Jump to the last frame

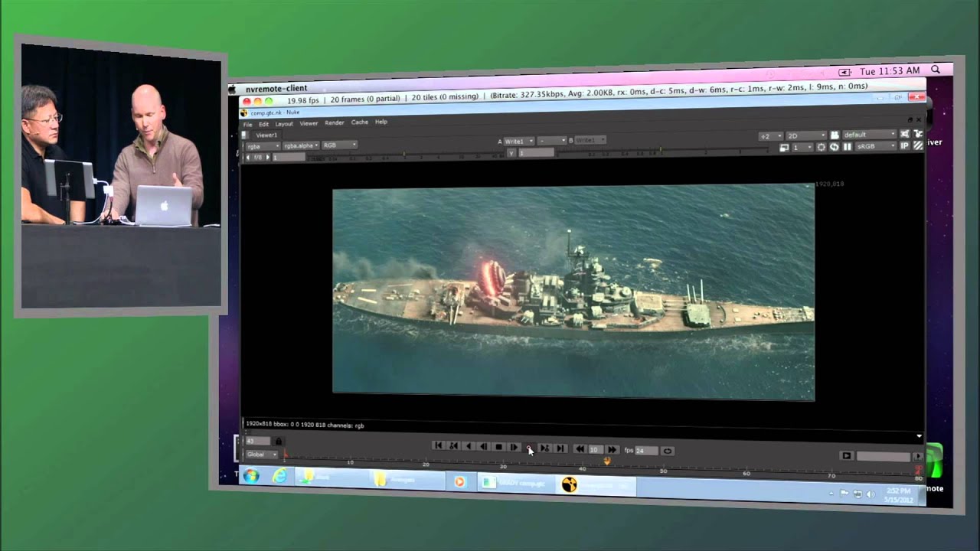560,448
